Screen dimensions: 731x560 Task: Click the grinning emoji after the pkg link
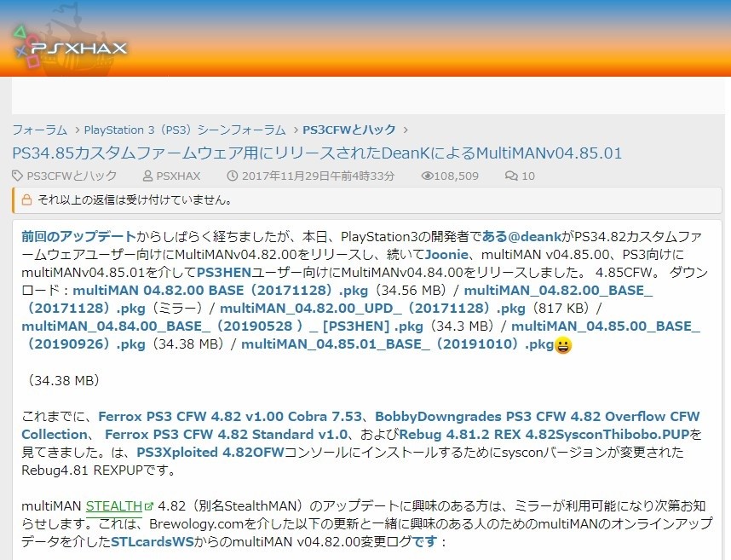[x=563, y=345]
